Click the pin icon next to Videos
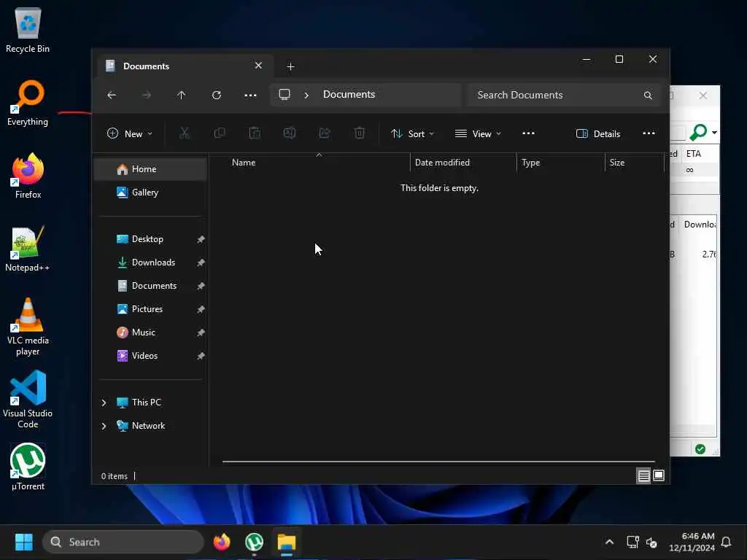Screen dimensions: 747x560 [x=201, y=356]
